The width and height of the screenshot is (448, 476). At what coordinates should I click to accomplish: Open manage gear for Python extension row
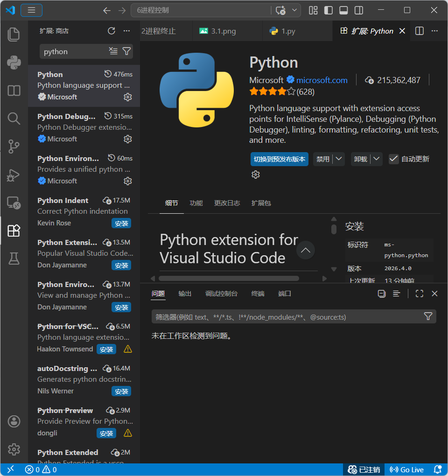click(x=128, y=97)
